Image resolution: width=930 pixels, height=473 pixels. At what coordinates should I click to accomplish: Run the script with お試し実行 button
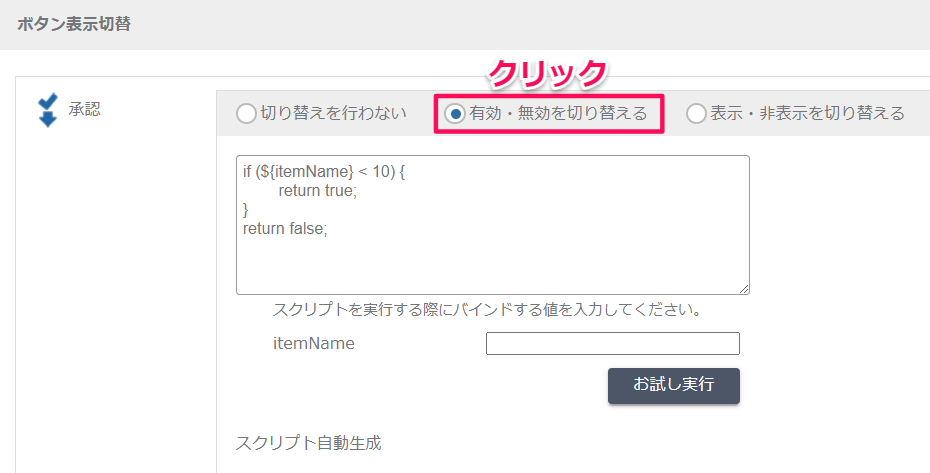pyautogui.click(x=674, y=386)
